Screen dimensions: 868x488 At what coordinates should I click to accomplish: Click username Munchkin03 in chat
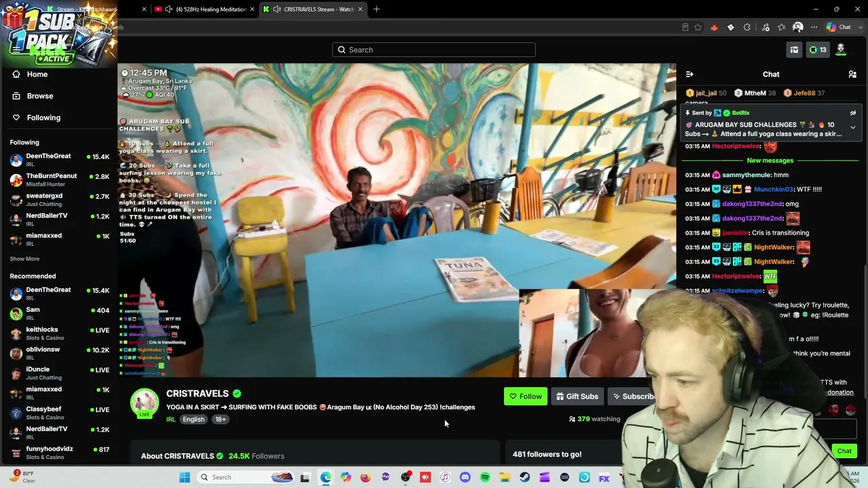coord(774,190)
